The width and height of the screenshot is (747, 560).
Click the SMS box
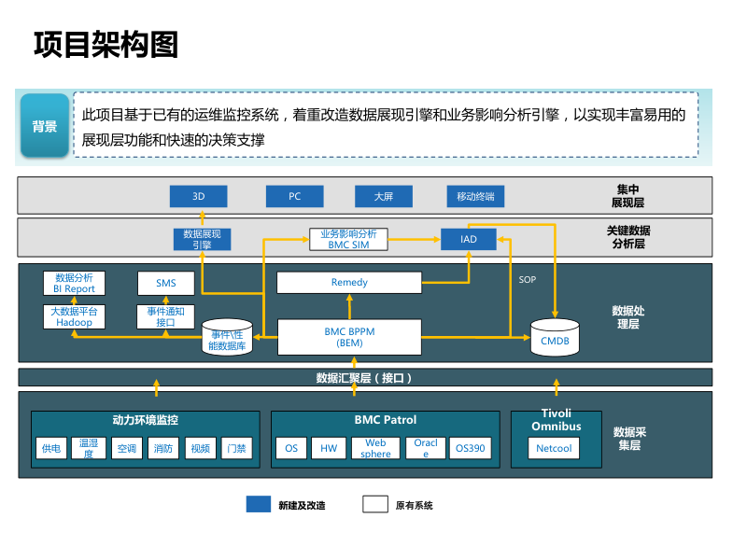coord(166,284)
